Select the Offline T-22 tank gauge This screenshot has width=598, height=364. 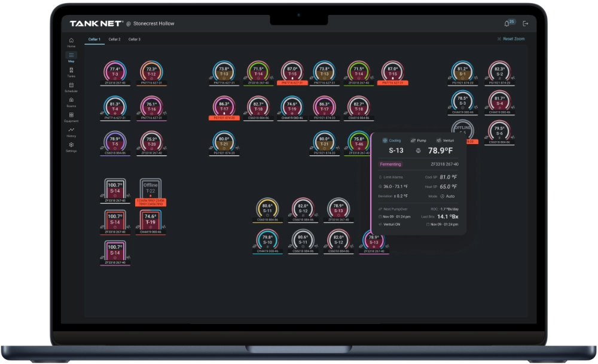[x=151, y=188]
